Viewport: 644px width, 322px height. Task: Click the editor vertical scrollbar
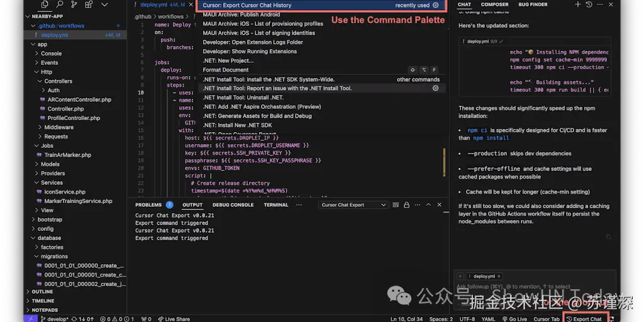(x=444, y=162)
